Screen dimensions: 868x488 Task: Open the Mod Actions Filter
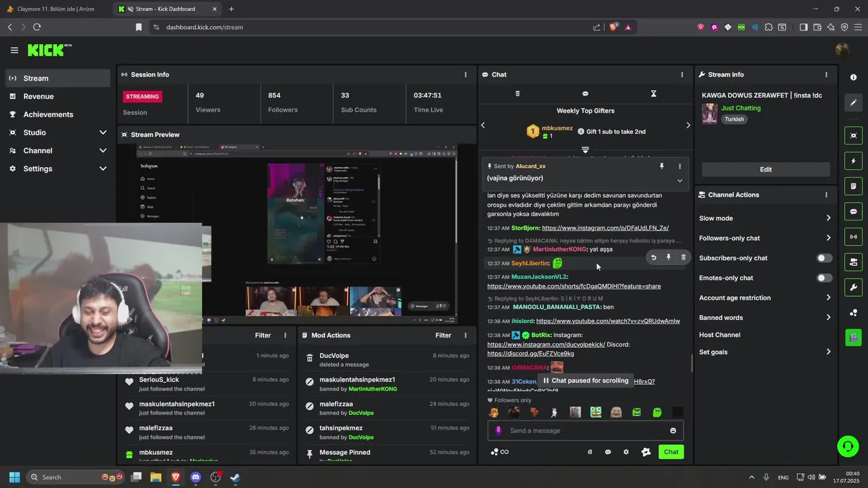coord(443,335)
